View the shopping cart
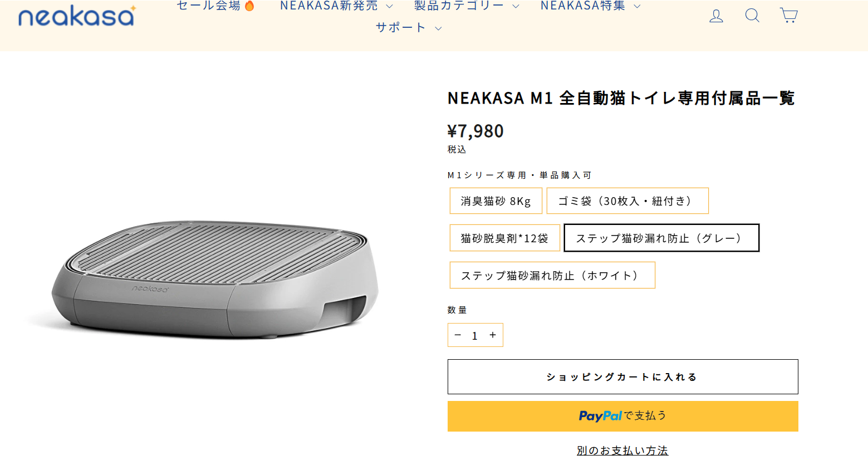The image size is (868, 465). point(788,16)
